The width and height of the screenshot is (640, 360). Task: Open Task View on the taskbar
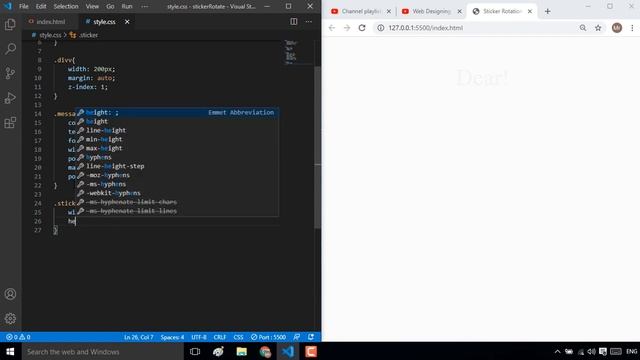(195, 351)
